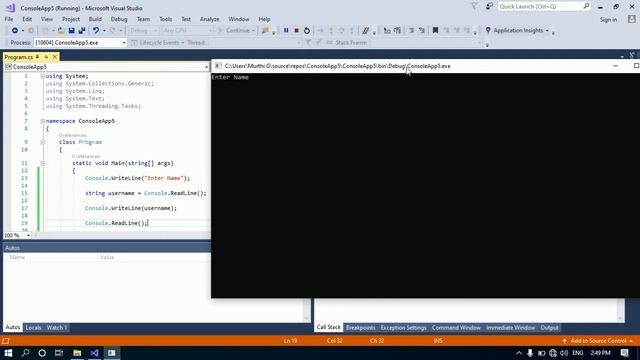The height and width of the screenshot is (360, 640).
Task: Click the Open File folder icon
Action: coord(61,31)
